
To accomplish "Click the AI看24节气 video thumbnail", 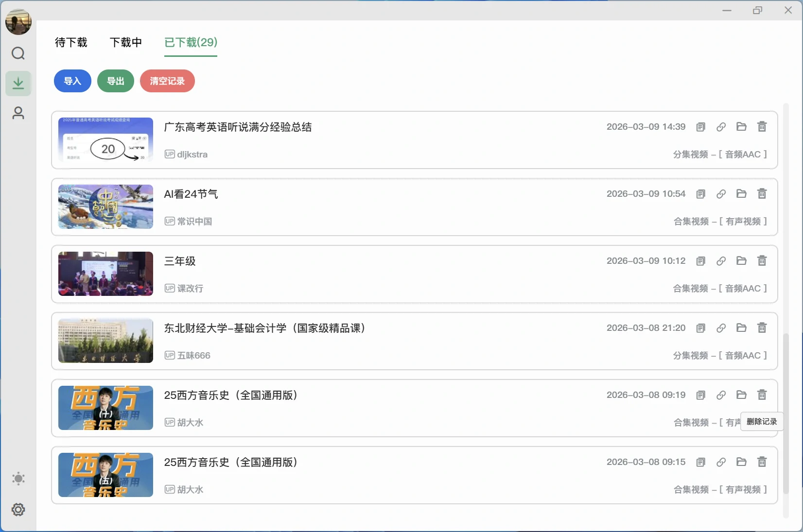I will point(105,207).
